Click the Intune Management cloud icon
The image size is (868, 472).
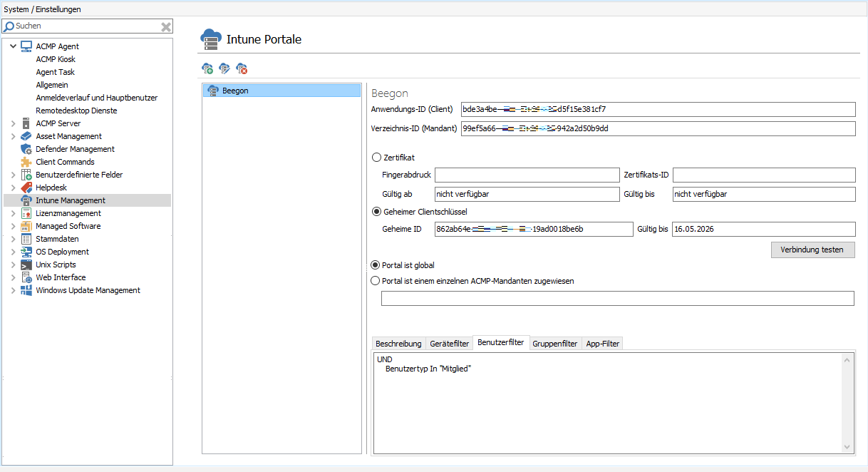26,200
